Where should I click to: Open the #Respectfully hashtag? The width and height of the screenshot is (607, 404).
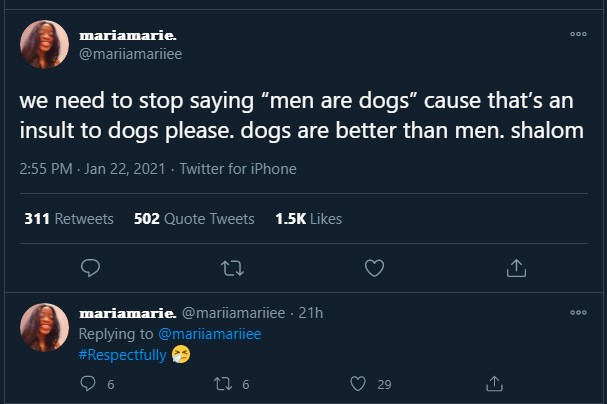coord(122,353)
